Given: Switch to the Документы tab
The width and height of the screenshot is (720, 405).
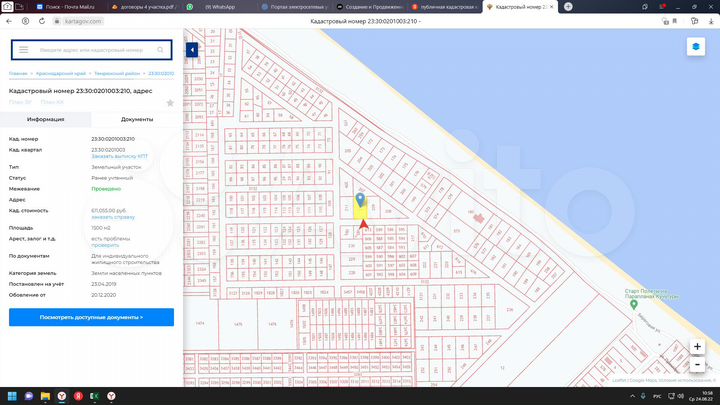Looking at the screenshot, I should [x=137, y=119].
